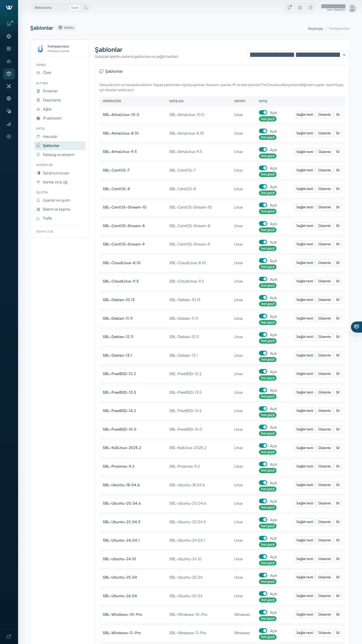362x644 pixels.
Task: Click the notification bell icon
Action: [289, 8]
